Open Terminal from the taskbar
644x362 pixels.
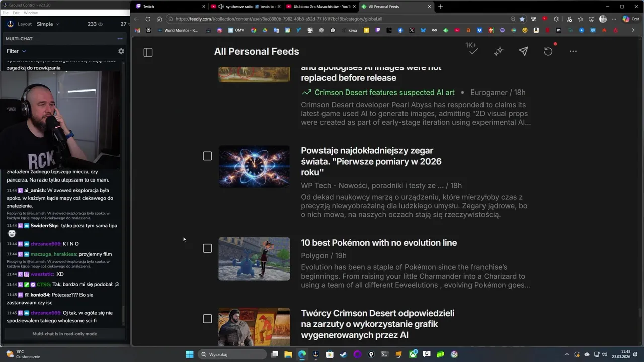(385, 354)
